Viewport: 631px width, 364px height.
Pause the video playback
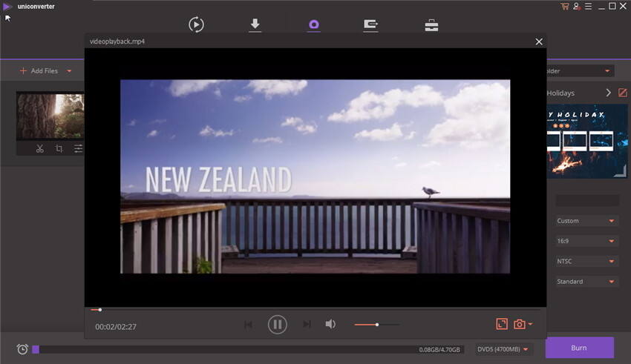pyautogui.click(x=277, y=324)
